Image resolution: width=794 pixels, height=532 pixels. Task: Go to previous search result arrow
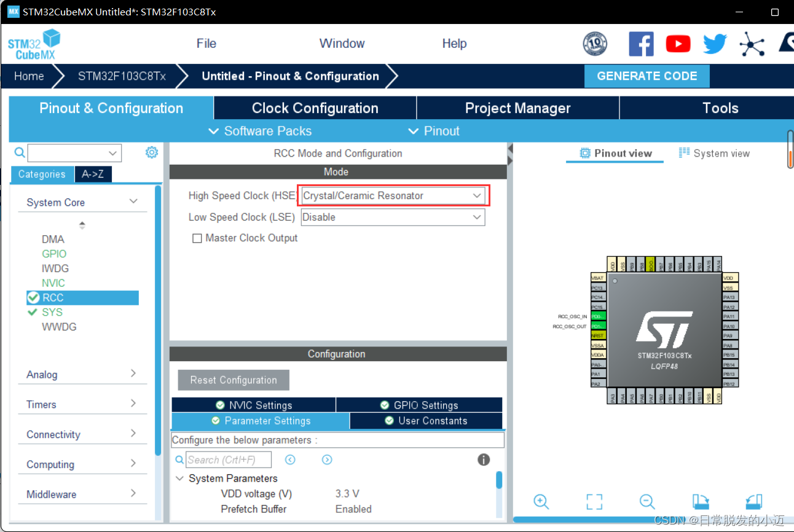pyautogui.click(x=290, y=460)
